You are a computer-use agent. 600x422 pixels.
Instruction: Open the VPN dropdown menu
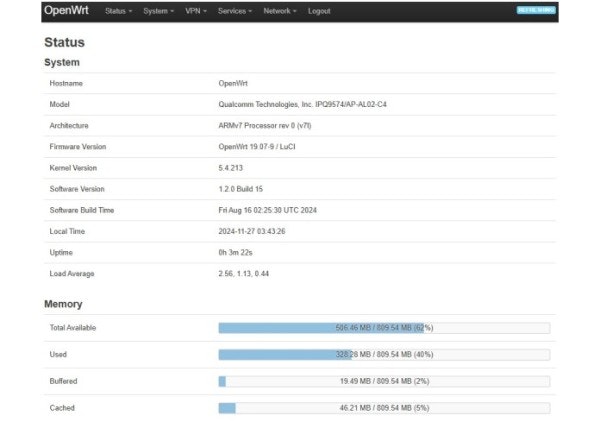coord(196,11)
